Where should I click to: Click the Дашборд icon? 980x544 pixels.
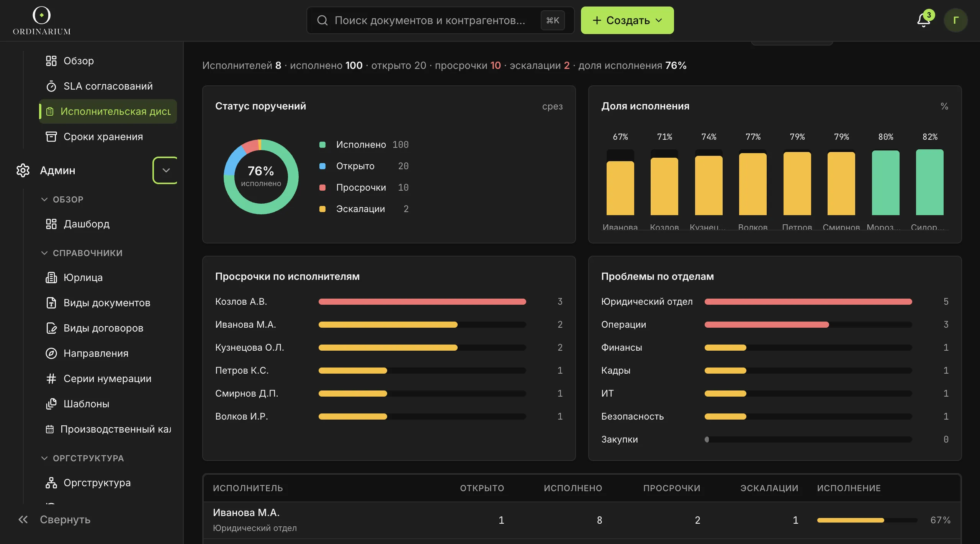coord(51,224)
